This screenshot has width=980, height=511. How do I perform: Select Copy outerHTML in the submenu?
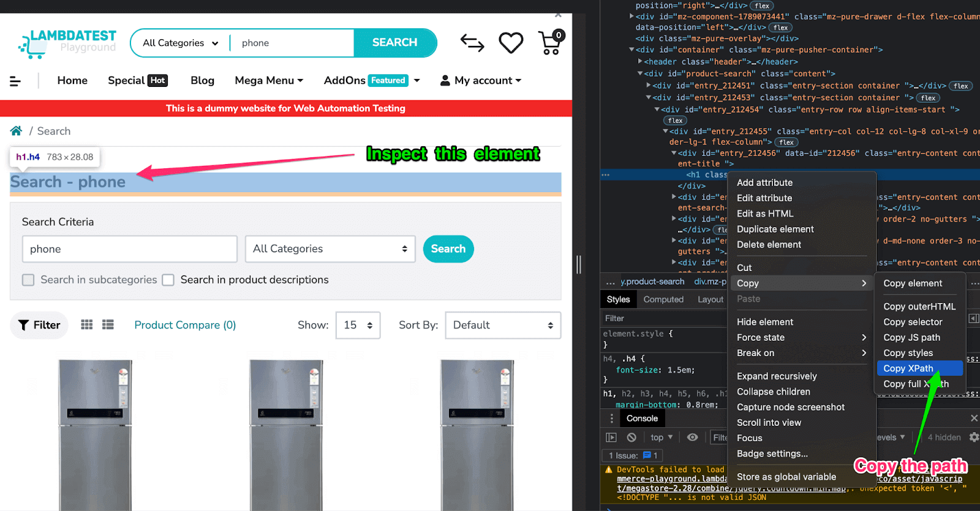tap(919, 307)
